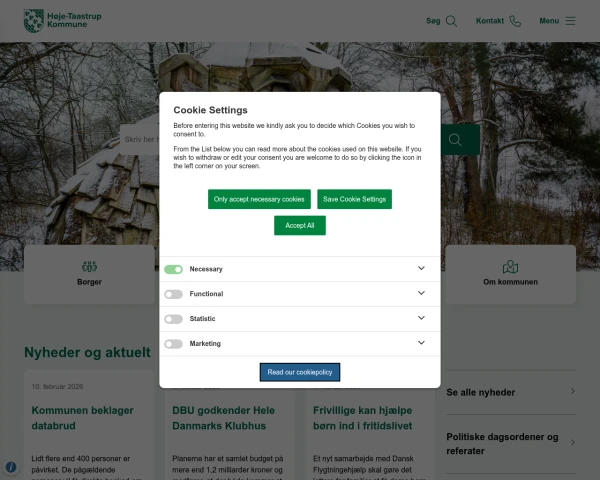Click the Borger people icon
Viewport: 600px width, 480px height.
(89, 266)
